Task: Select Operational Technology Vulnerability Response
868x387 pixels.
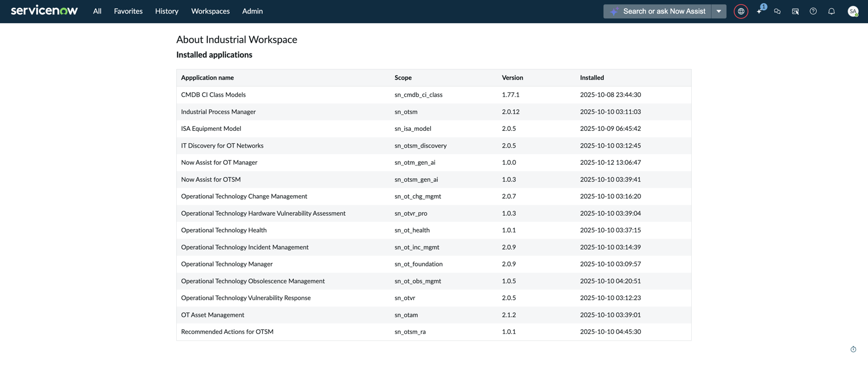Action: click(246, 298)
